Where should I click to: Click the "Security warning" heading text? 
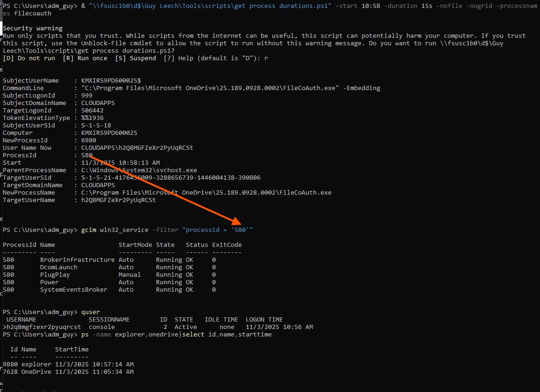tap(33, 28)
